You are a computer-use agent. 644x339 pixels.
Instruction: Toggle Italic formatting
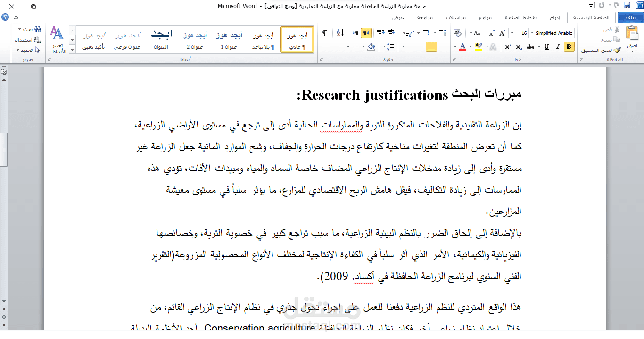pos(557,47)
